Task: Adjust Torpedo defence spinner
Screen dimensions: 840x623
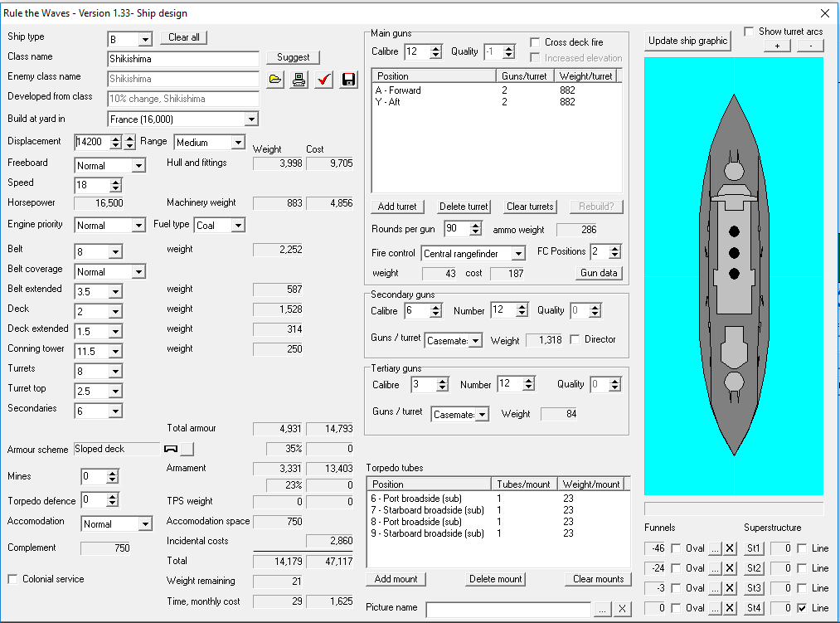Action: (x=112, y=500)
